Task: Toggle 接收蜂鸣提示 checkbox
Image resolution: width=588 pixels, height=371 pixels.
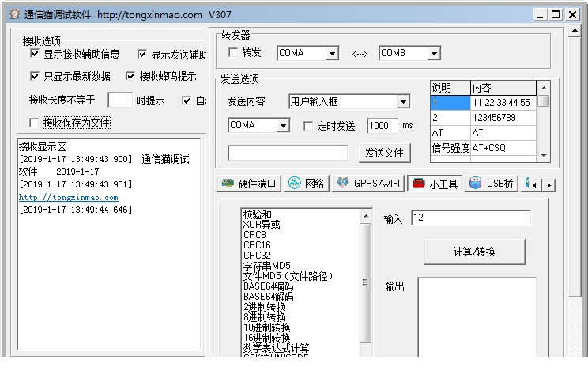Action: tap(130, 76)
